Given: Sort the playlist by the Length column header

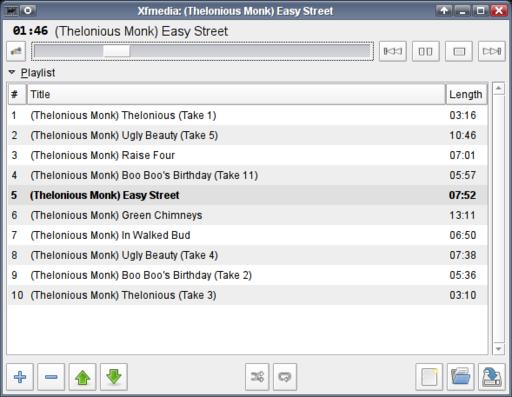Looking at the screenshot, I should click(x=466, y=94).
